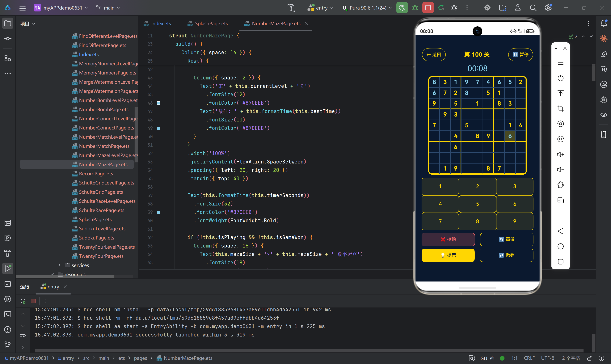Stop the process in Run panel
This screenshot has width=611, height=364.
point(33,301)
